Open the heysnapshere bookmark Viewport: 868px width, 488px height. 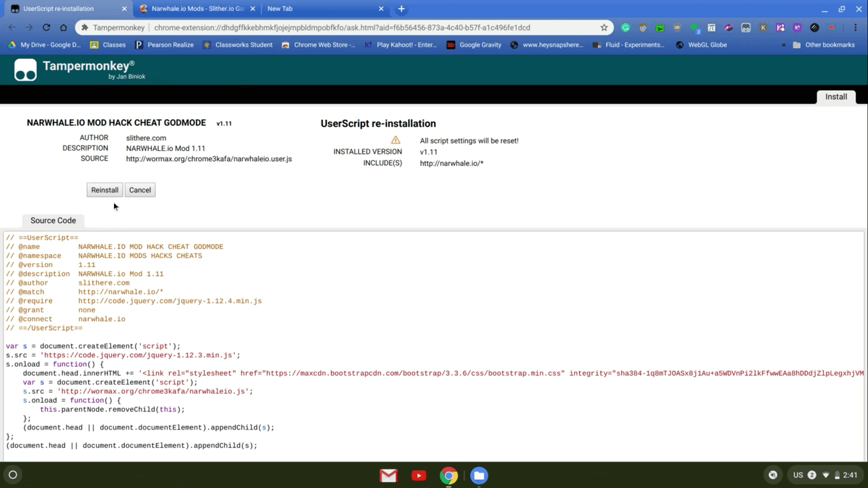click(547, 45)
